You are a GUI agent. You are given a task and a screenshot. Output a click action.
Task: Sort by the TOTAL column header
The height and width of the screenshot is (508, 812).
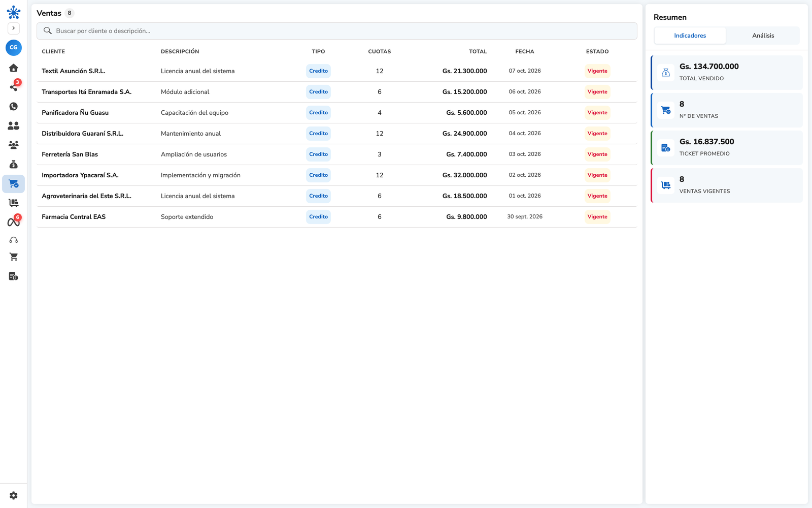478,51
